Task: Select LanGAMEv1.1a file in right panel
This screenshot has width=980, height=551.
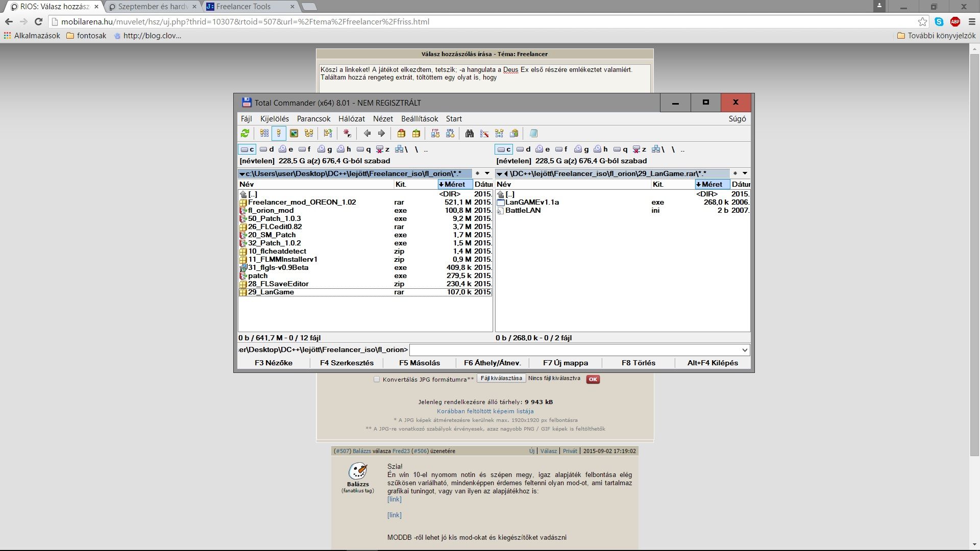Action: 532,202
